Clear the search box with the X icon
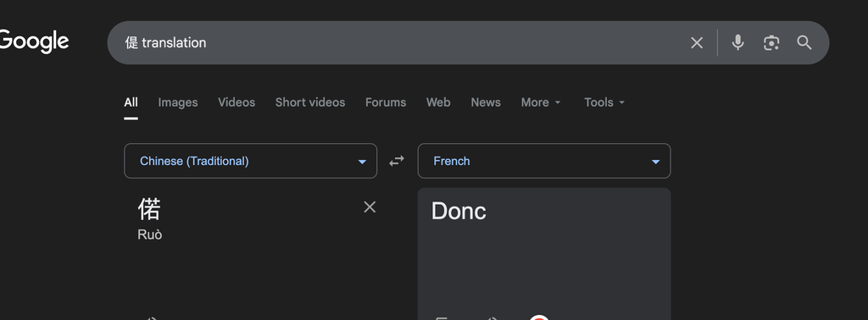 pyautogui.click(x=697, y=42)
